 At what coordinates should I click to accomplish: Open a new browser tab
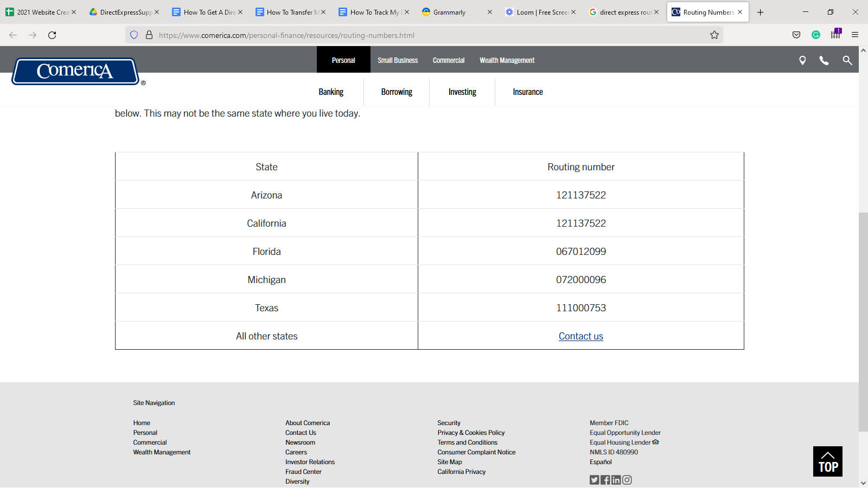click(x=761, y=12)
